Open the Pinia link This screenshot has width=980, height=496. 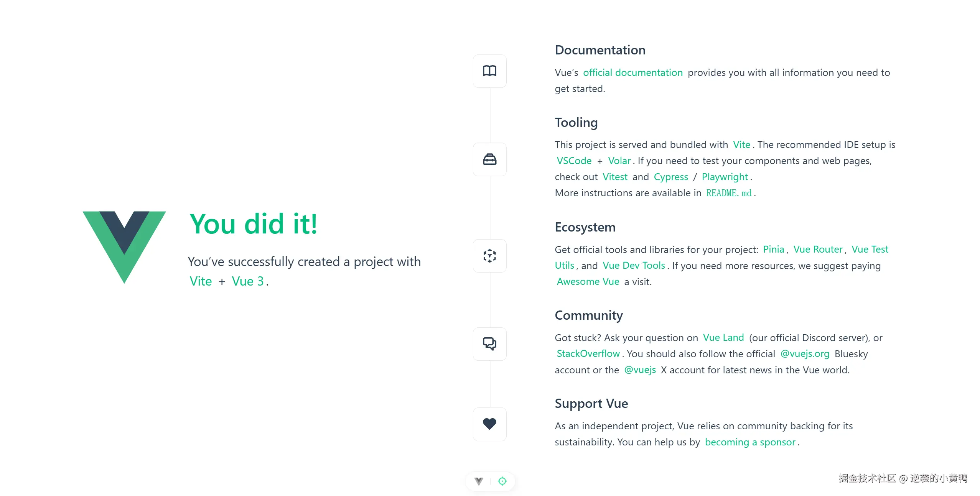[x=773, y=250]
